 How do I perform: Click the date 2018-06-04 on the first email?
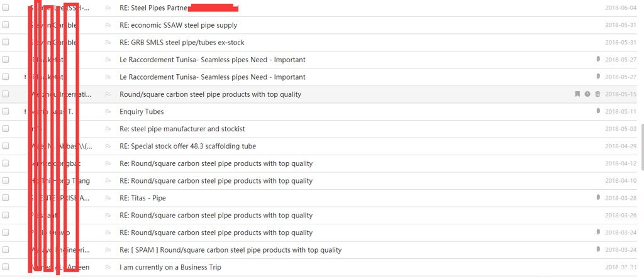(621, 8)
